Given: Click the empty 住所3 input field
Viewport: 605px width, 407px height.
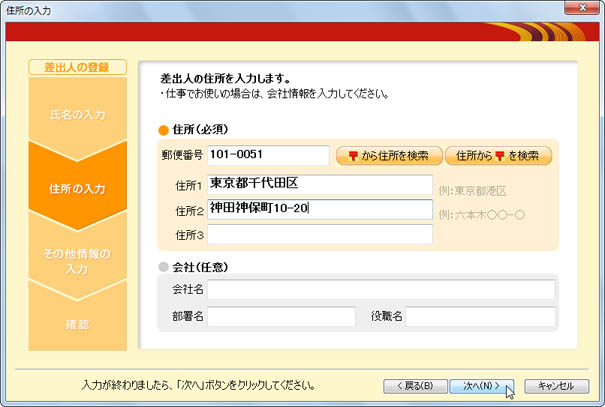Looking at the screenshot, I should [319, 235].
